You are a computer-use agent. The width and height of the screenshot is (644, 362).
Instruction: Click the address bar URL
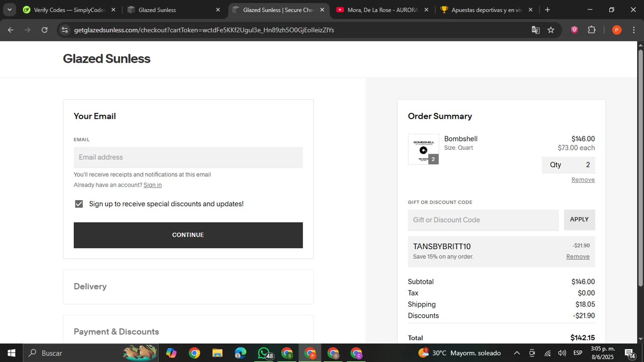[204, 30]
